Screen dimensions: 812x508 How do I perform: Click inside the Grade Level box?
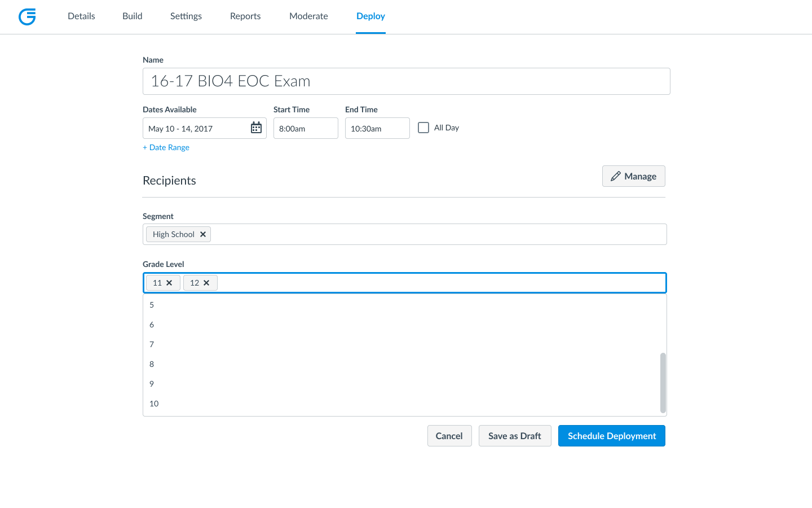tap(405, 283)
